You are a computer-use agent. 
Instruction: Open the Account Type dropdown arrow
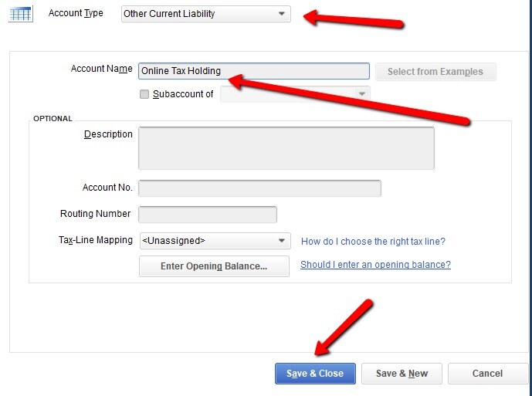(x=281, y=14)
